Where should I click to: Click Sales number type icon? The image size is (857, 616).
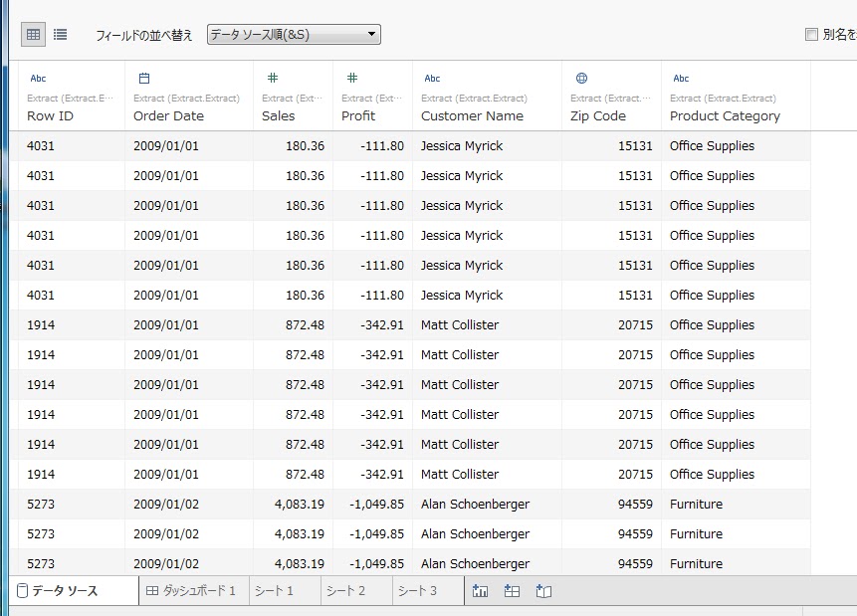272,78
